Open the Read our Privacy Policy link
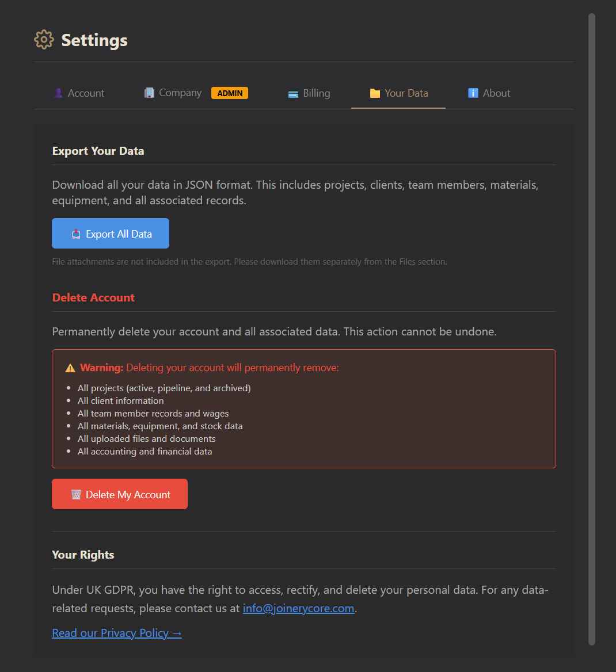Image resolution: width=616 pixels, height=672 pixels. [x=117, y=633]
